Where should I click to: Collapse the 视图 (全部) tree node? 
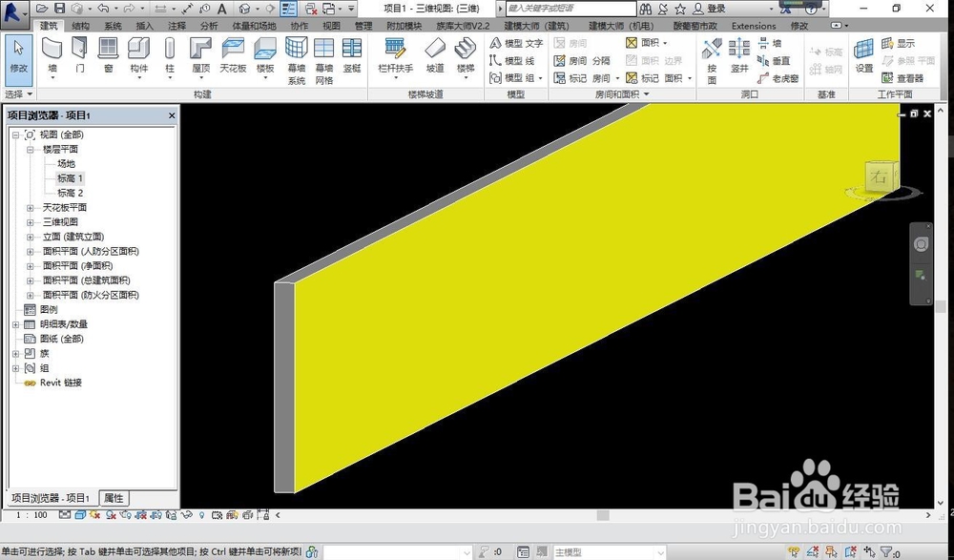pos(16,135)
